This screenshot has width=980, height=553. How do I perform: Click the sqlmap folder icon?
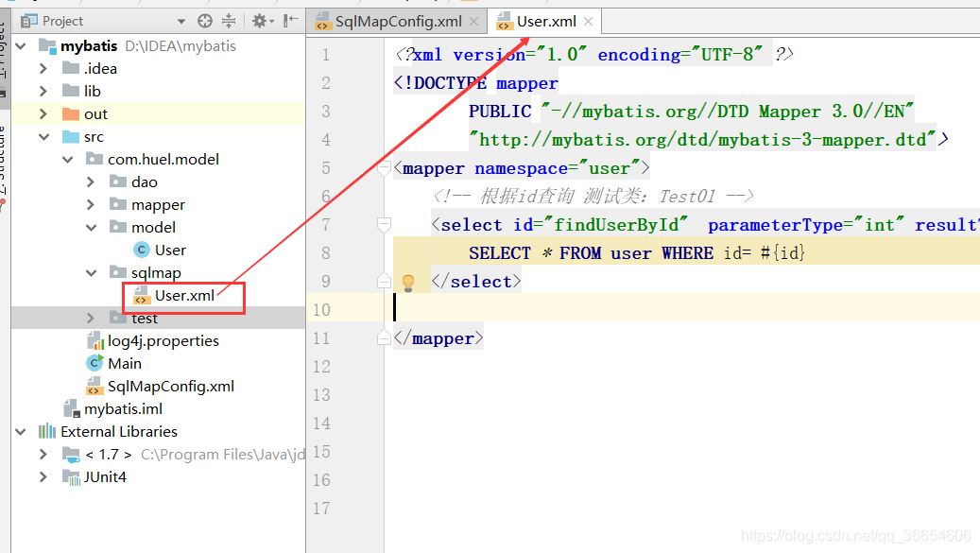(x=118, y=272)
